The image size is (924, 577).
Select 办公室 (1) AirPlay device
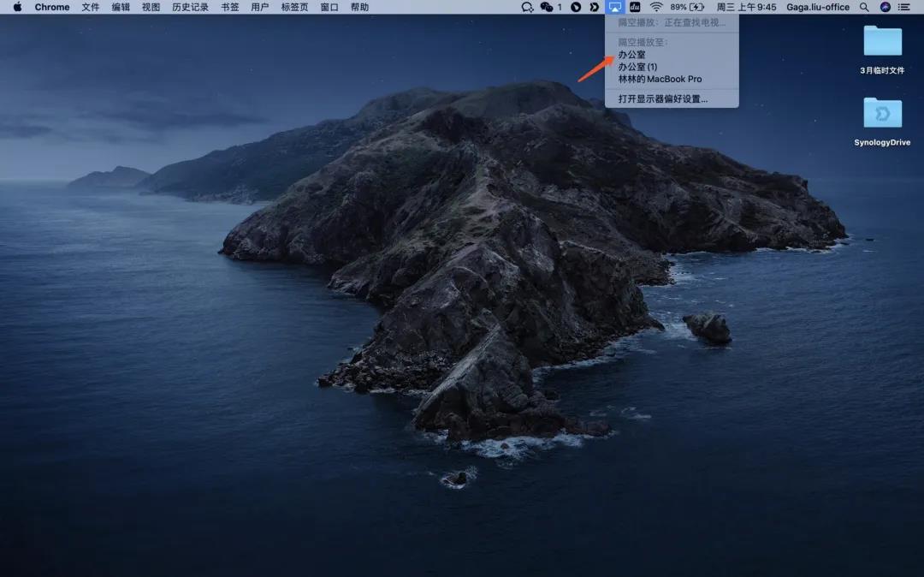pyautogui.click(x=637, y=67)
